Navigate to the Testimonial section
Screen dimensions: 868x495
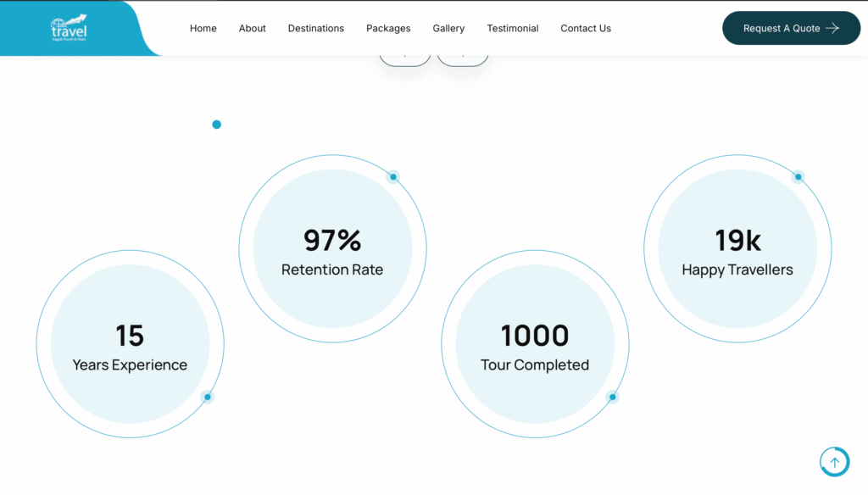pos(512,28)
